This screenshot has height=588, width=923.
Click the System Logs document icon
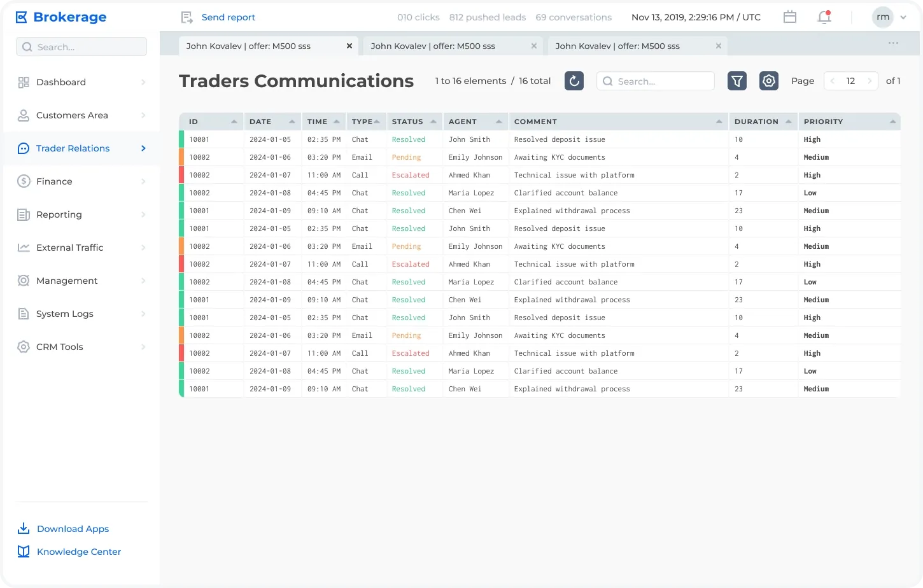pyautogui.click(x=24, y=314)
